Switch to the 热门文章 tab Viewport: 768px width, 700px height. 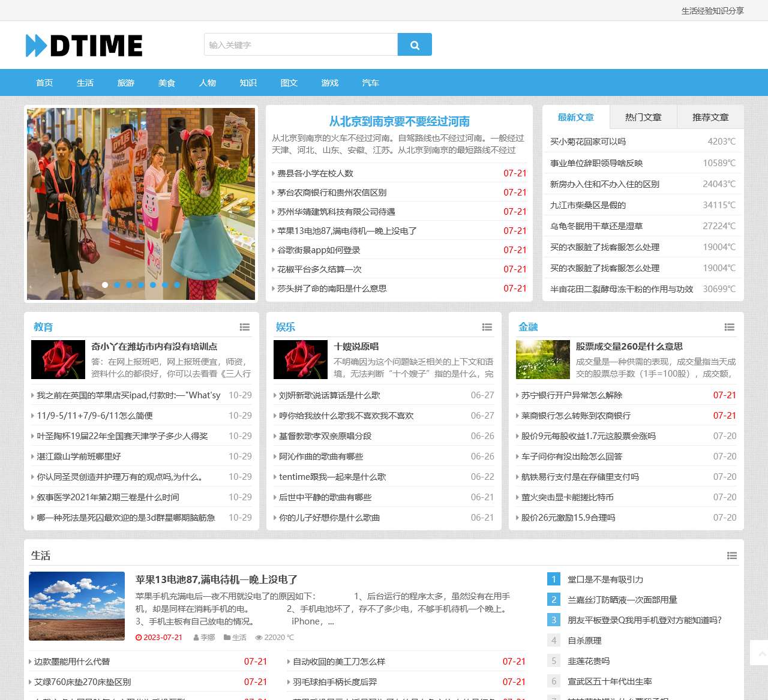coord(643,117)
